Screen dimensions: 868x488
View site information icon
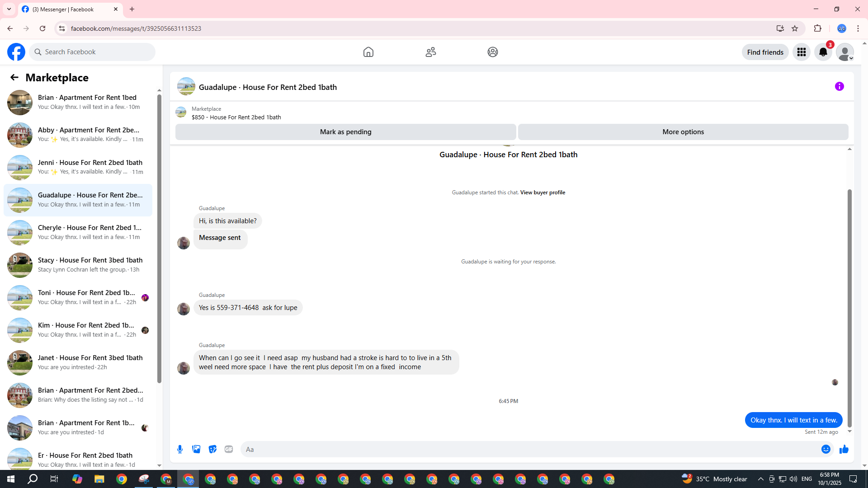62,28
